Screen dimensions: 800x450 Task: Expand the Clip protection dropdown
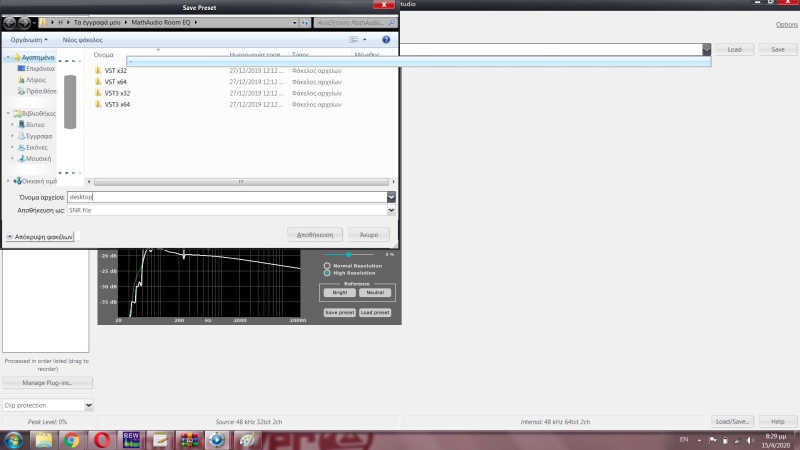tap(89, 405)
